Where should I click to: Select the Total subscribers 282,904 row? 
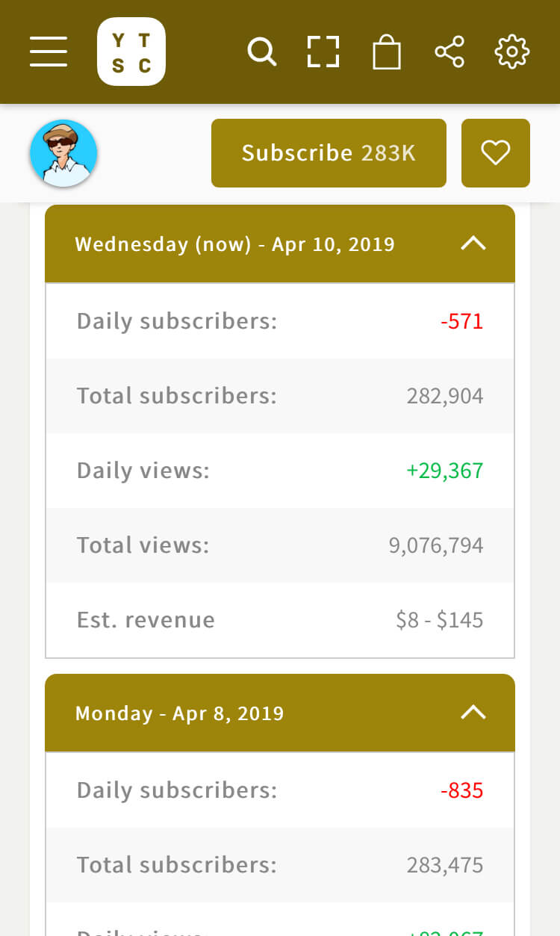[280, 396]
